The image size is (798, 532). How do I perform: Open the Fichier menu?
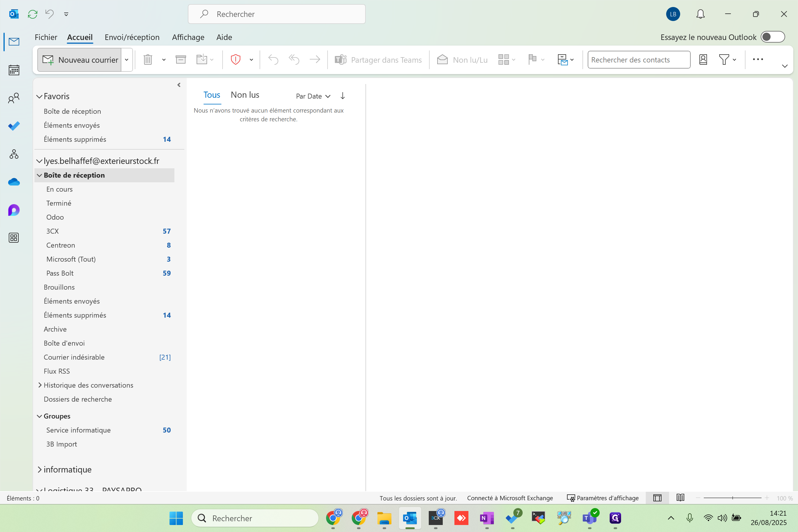click(x=46, y=37)
